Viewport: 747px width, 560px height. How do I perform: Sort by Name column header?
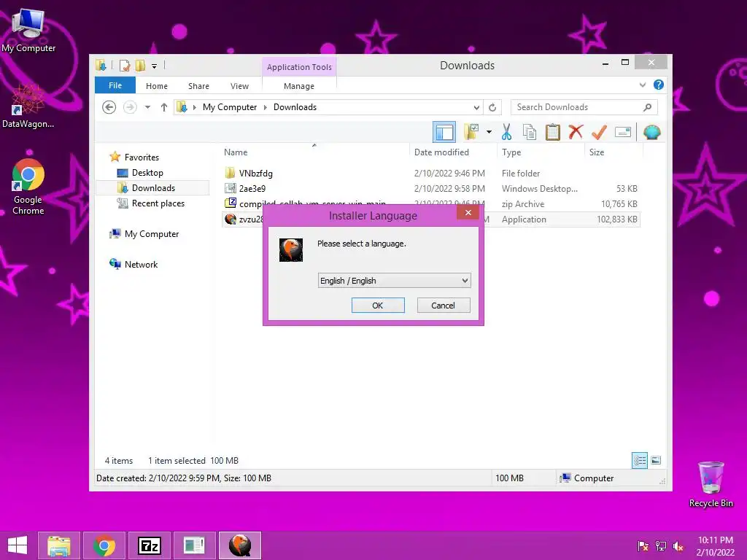pos(236,152)
